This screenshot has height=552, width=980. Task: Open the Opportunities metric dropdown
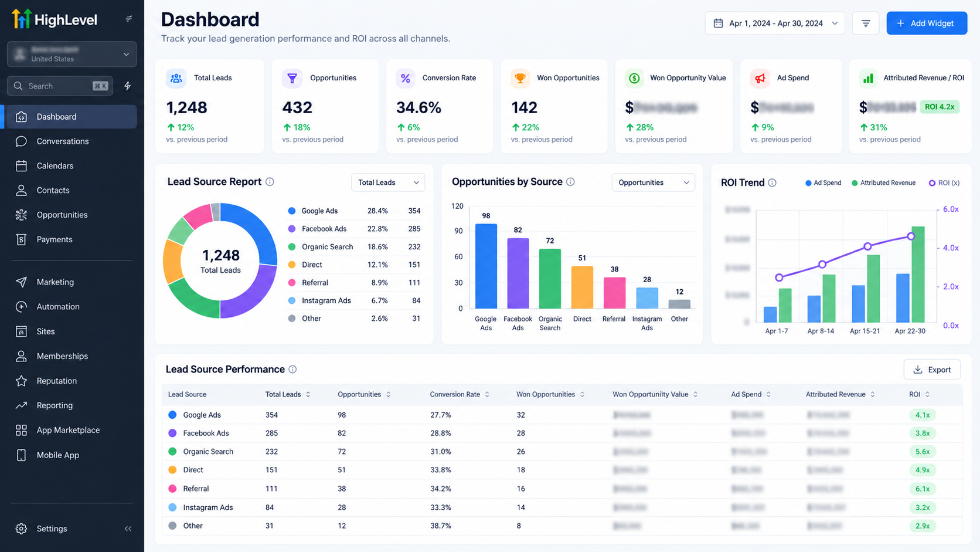tap(653, 182)
